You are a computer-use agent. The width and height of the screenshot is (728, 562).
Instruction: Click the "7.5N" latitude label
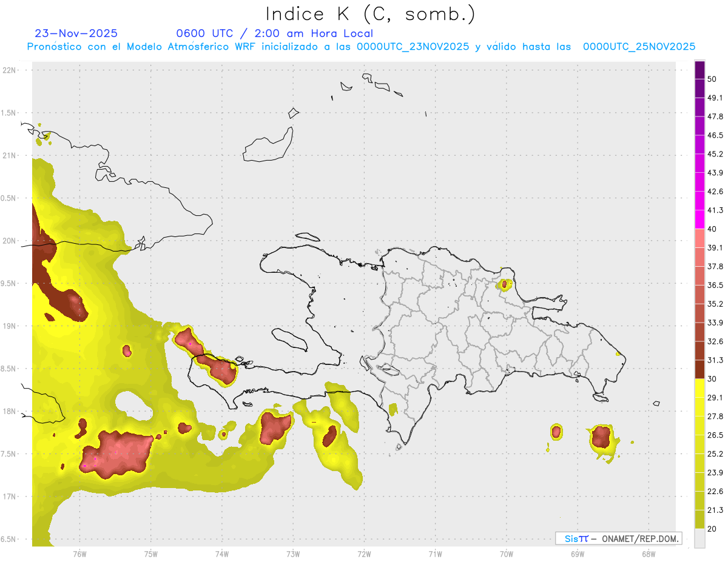coord(8,454)
